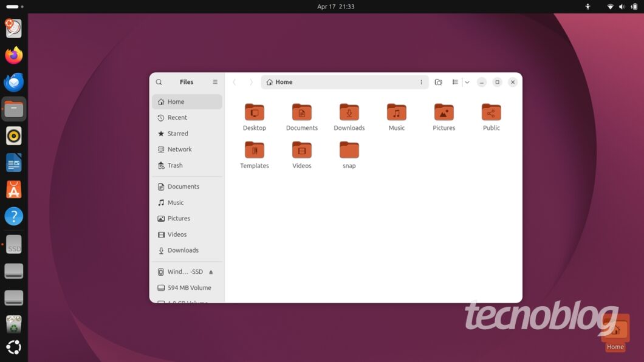This screenshot has width=644, height=362.
Task: Toggle network icon in the system tray
Action: tap(610, 6)
